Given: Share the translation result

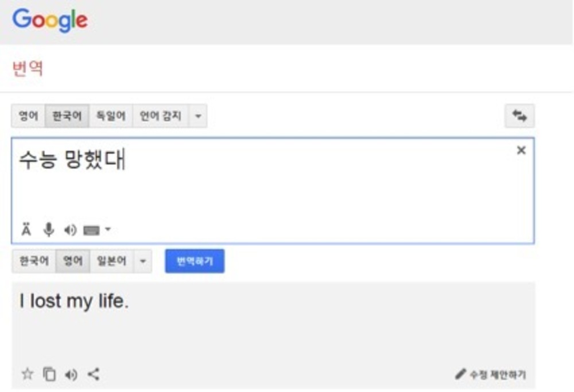Looking at the screenshot, I should 94,374.
